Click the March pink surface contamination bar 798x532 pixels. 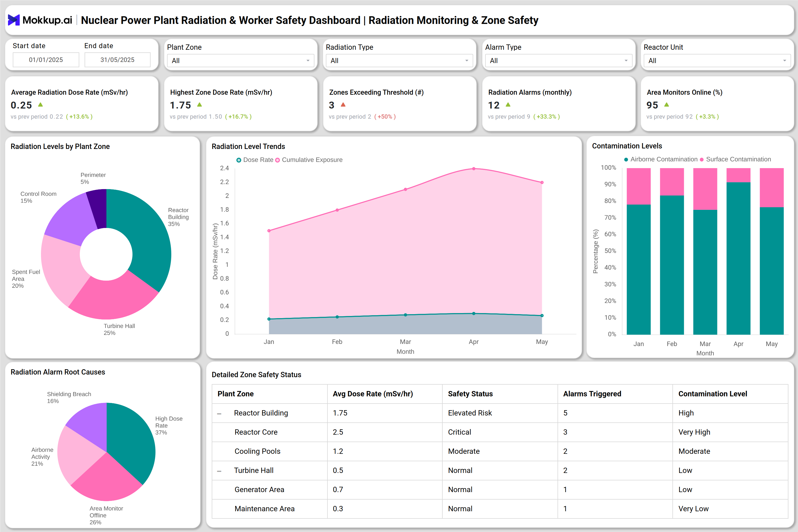pyautogui.click(x=705, y=189)
